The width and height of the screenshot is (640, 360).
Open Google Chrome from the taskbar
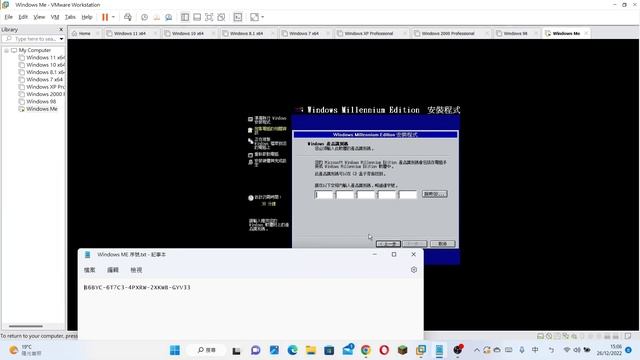coord(366,350)
